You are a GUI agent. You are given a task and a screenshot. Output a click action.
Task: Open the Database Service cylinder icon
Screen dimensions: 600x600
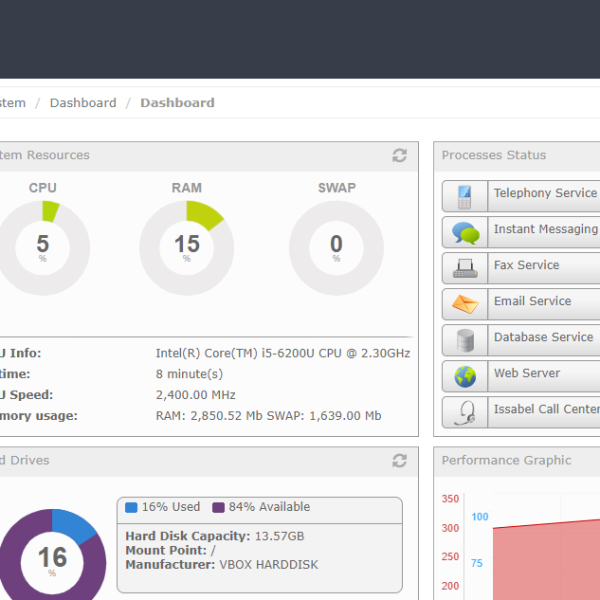(x=465, y=340)
